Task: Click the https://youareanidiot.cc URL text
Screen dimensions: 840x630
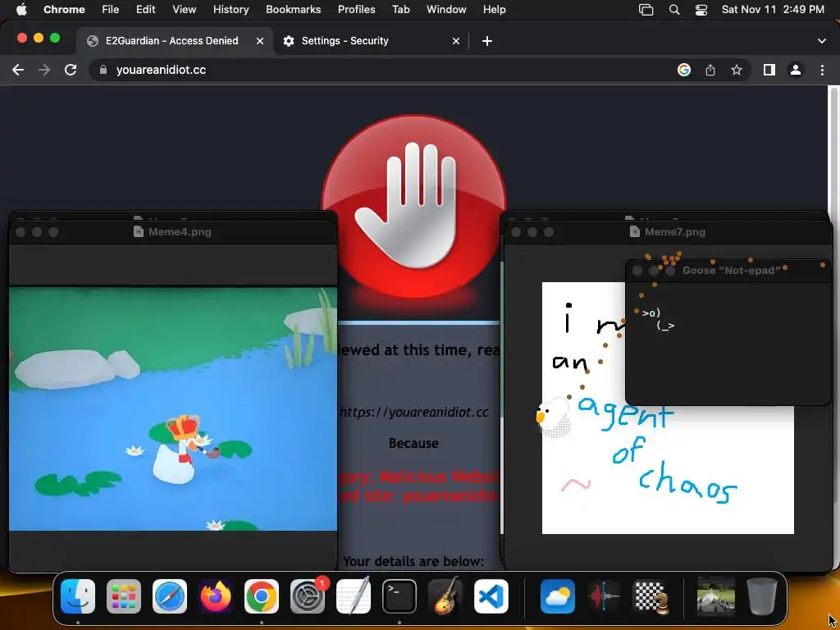Action: click(413, 412)
